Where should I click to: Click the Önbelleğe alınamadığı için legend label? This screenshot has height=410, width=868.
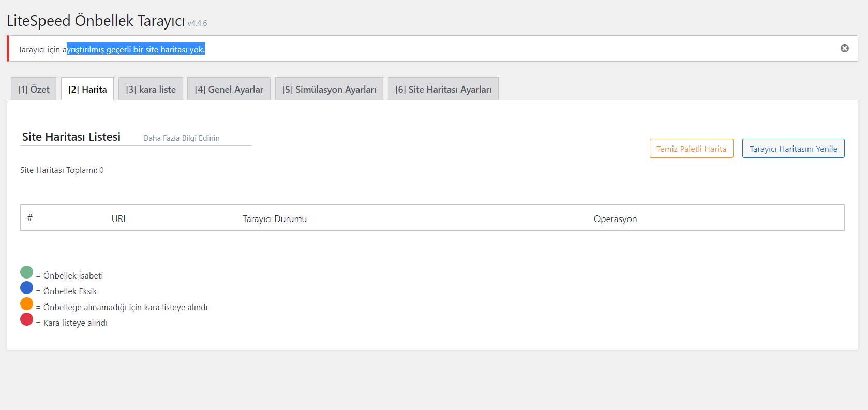pyautogui.click(x=125, y=307)
